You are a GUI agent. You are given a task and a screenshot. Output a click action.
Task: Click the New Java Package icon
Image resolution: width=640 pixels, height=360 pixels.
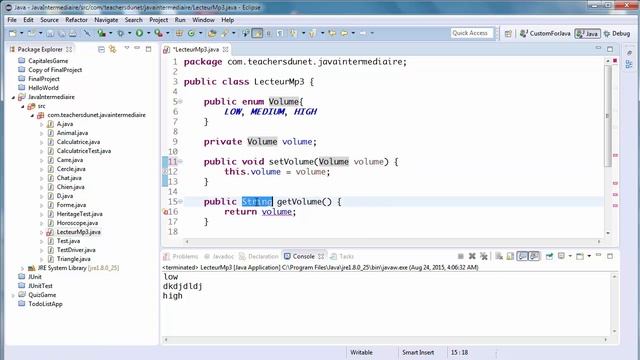(x=179, y=33)
